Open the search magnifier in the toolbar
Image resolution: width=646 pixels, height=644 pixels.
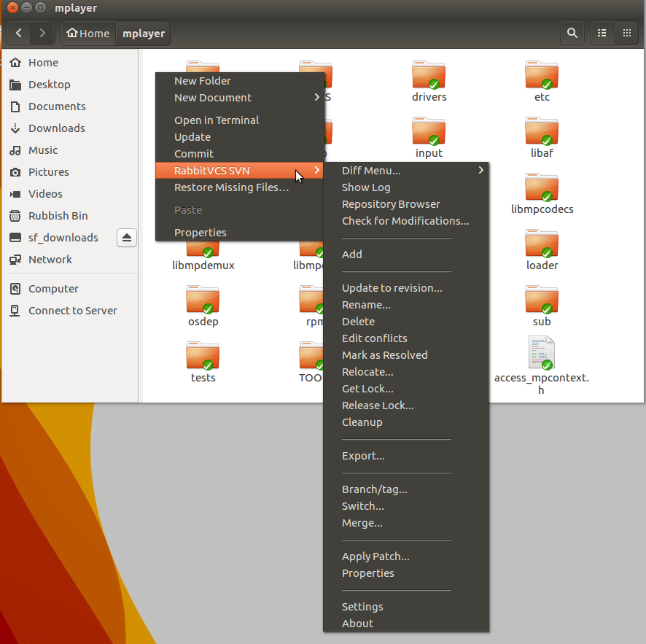coord(572,33)
